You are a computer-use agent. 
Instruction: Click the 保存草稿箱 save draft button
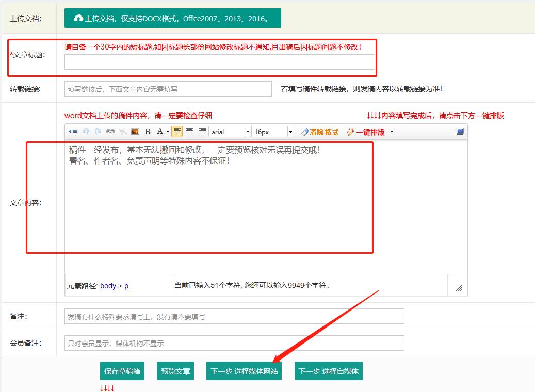click(122, 371)
